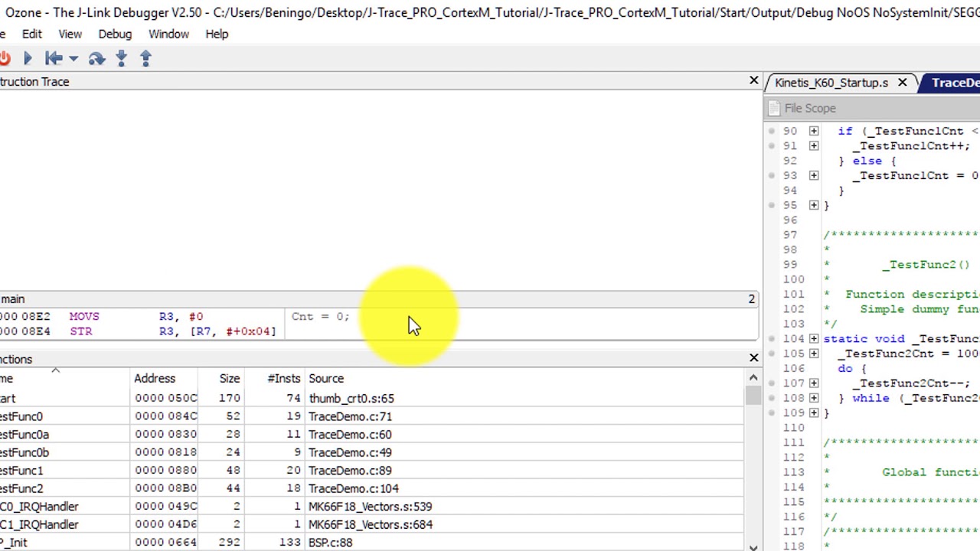This screenshot has height=551, width=980.
Task: Sort functions by #Insts column
Action: tap(275, 378)
